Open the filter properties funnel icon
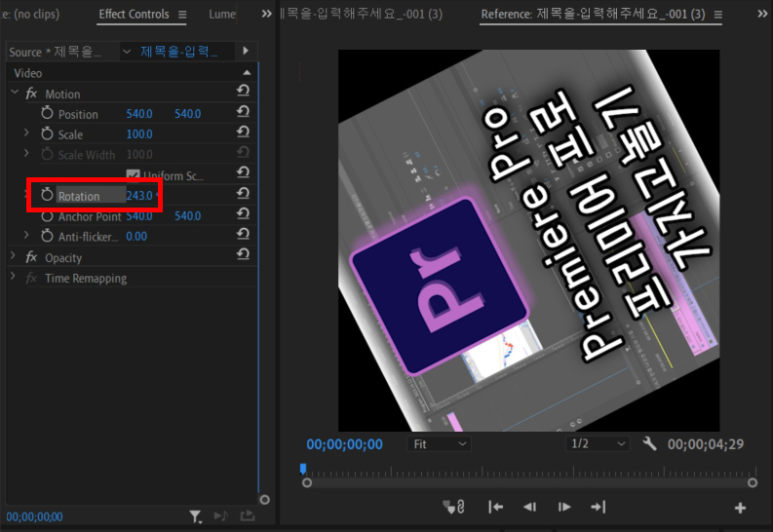Image resolution: width=773 pixels, height=532 pixels. pyautogui.click(x=196, y=516)
